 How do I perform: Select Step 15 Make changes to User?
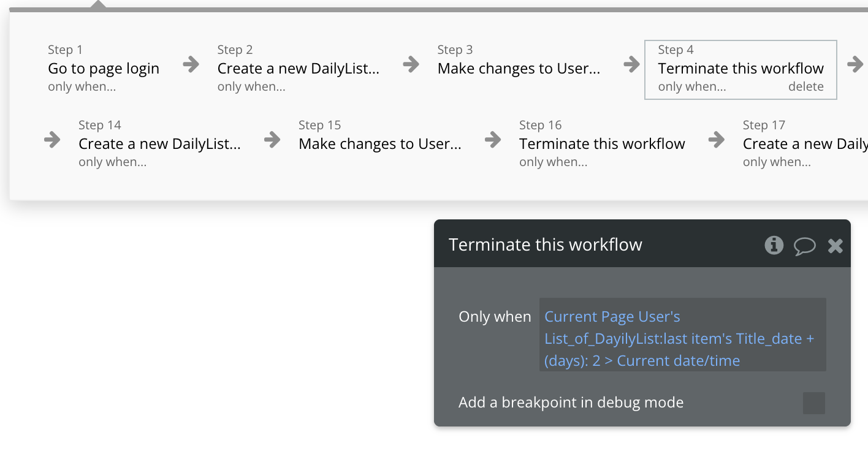click(380, 143)
